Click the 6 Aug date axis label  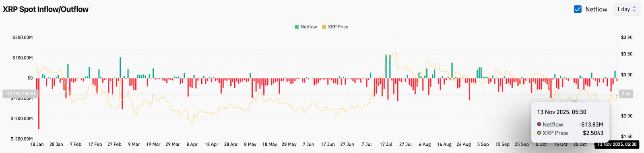(425, 144)
